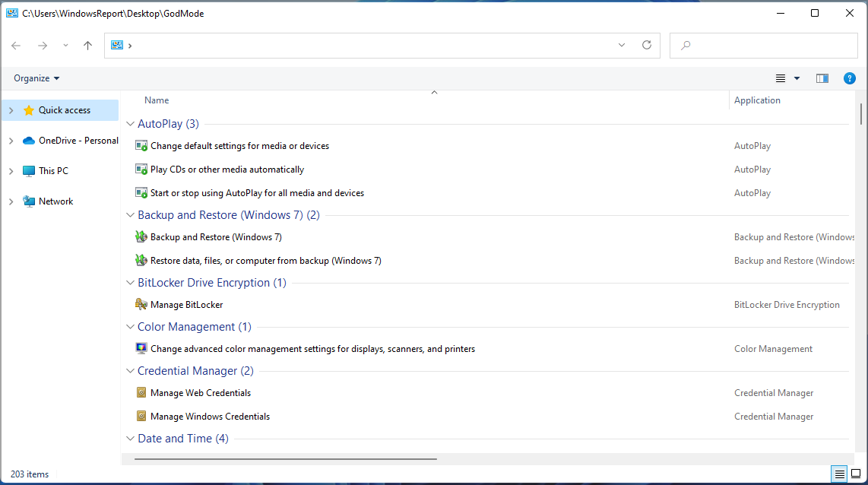The image size is (868, 485).
Task: Switch to details view in status bar
Action: click(839, 474)
